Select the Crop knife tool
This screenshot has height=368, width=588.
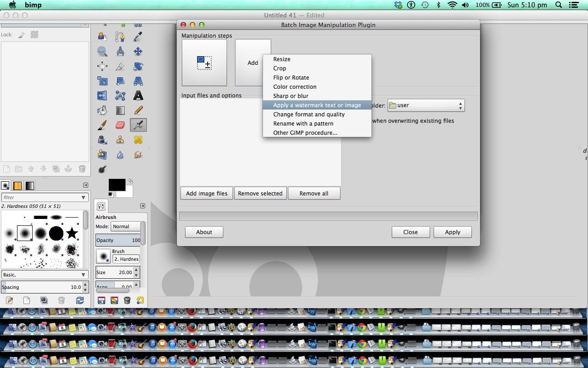coord(120,66)
